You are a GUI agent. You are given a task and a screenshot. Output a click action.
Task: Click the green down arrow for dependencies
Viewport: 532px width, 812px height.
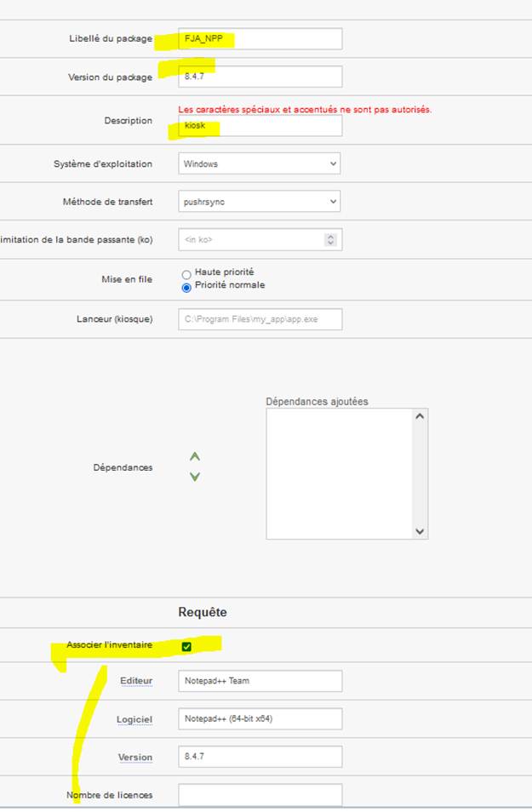195,477
